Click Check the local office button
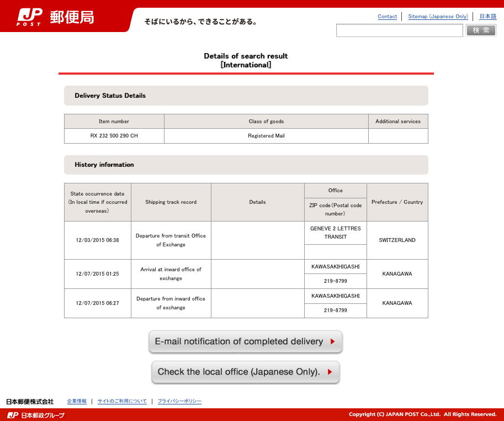504x421 pixels. pyautogui.click(x=246, y=372)
